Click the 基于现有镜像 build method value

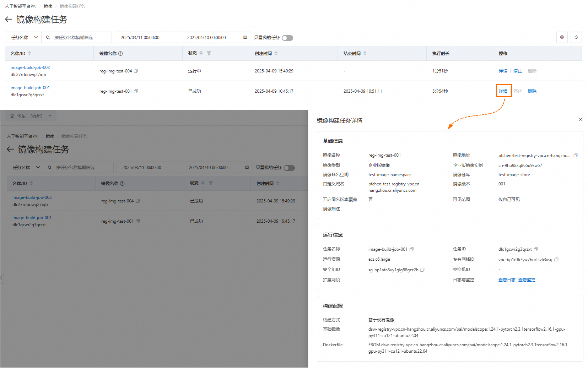point(381,320)
